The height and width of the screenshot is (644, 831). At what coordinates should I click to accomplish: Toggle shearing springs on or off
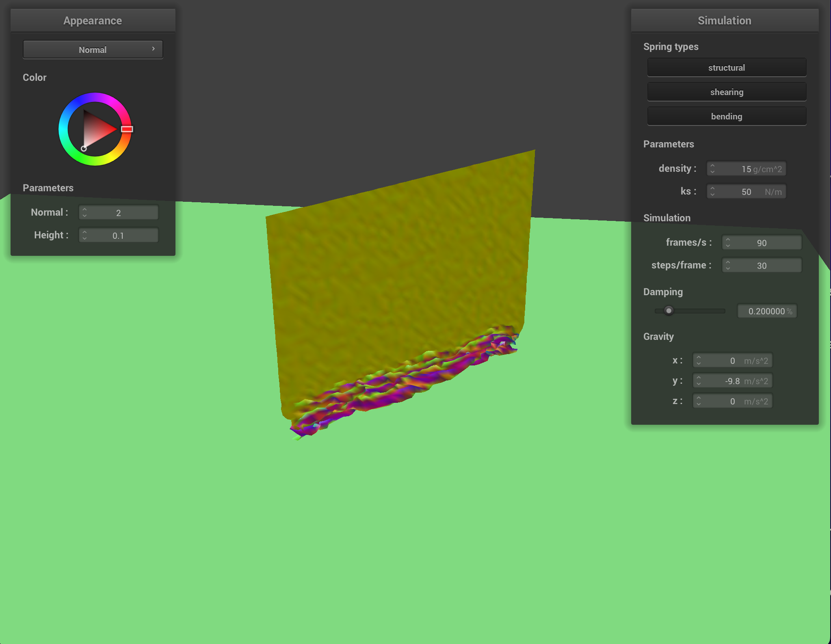pos(727,92)
